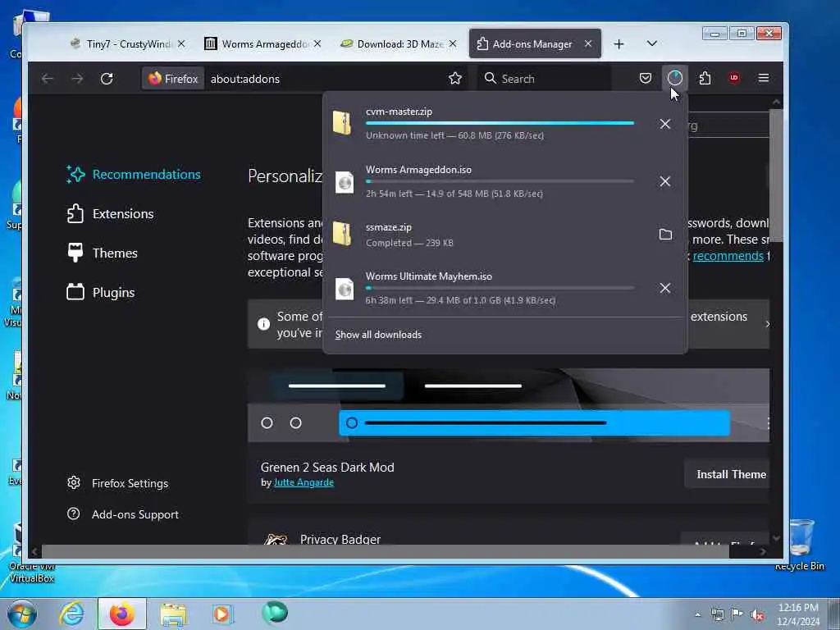Click the page horizontal scrollbar
The image size is (840, 630).
coord(386,551)
